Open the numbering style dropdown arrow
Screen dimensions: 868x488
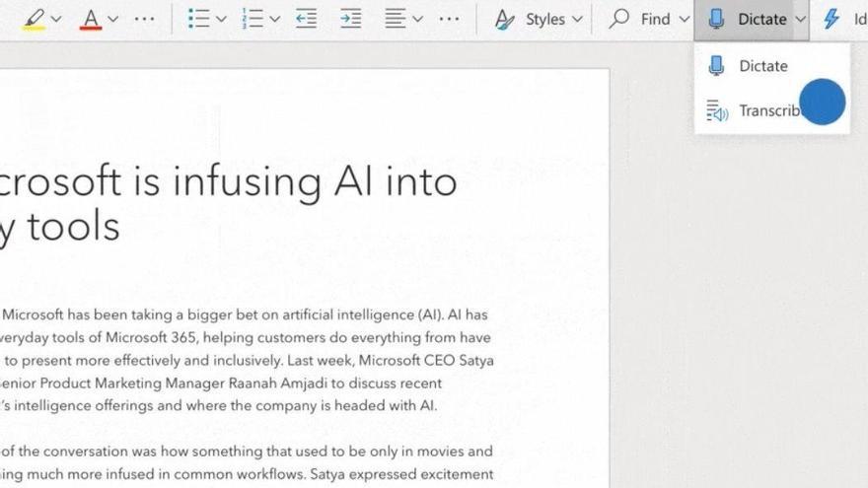[x=275, y=19]
